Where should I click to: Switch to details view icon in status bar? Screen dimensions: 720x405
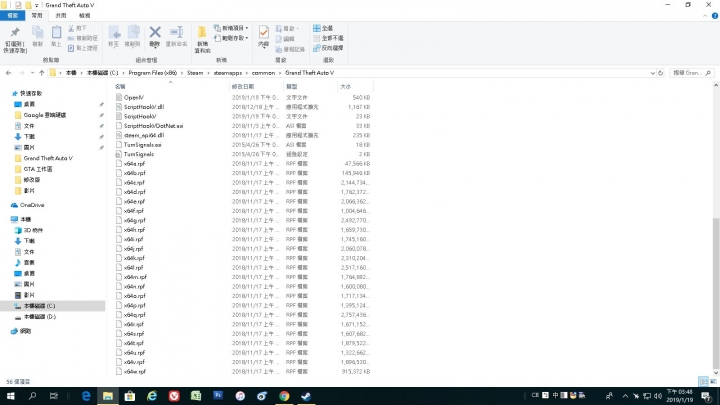point(703,382)
